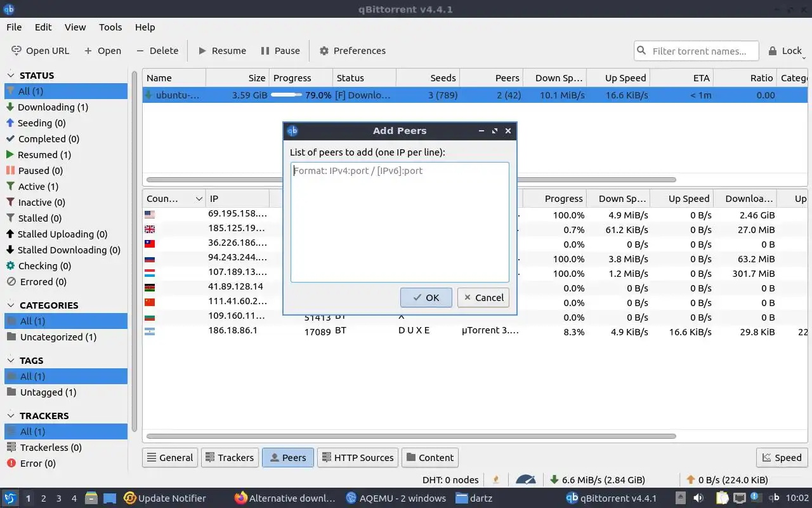Click the Open torrent plus icon

click(x=88, y=51)
